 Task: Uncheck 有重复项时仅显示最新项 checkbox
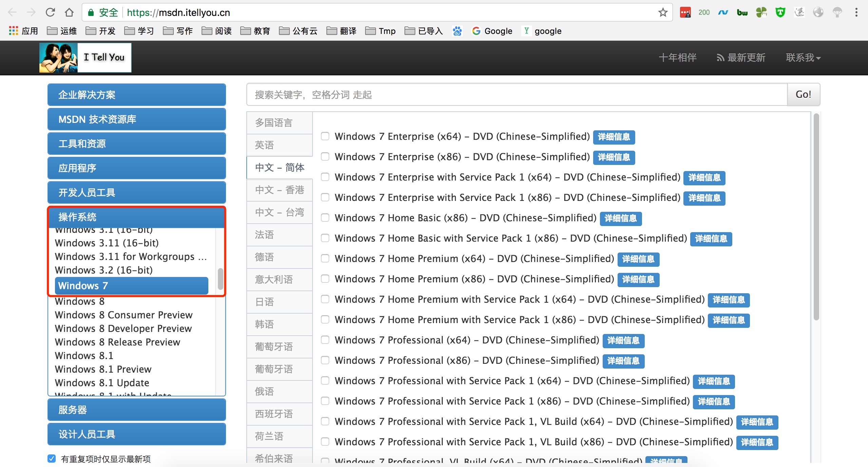[x=52, y=459]
